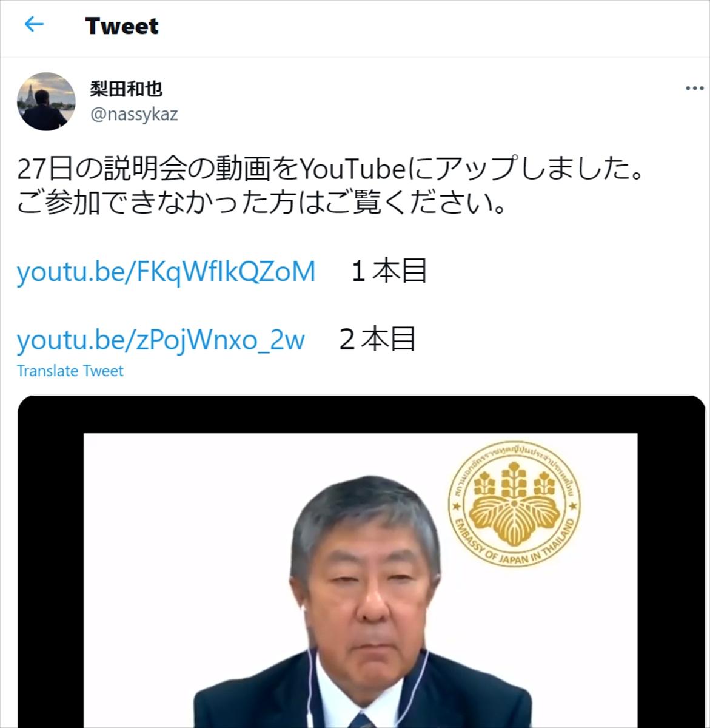This screenshot has height=728, width=710.
Task: Click Translate Tweet
Action: coord(70,371)
